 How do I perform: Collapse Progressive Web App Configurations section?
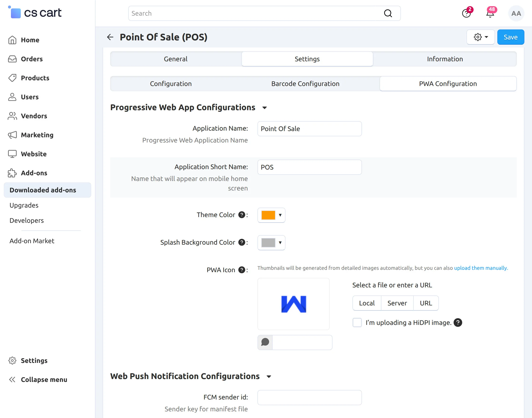[265, 108]
